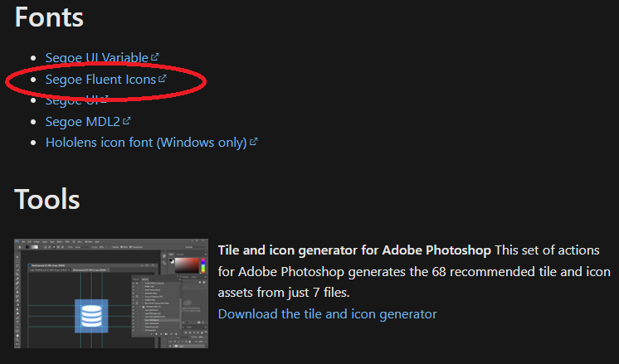Image resolution: width=619 pixels, height=364 pixels.
Task: Click the Fonts section heading
Action: (x=49, y=17)
